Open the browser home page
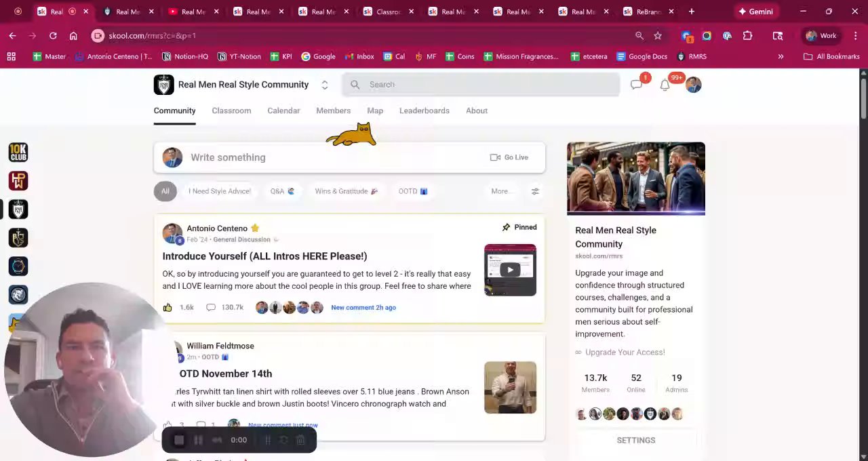868x461 pixels. (73, 36)
